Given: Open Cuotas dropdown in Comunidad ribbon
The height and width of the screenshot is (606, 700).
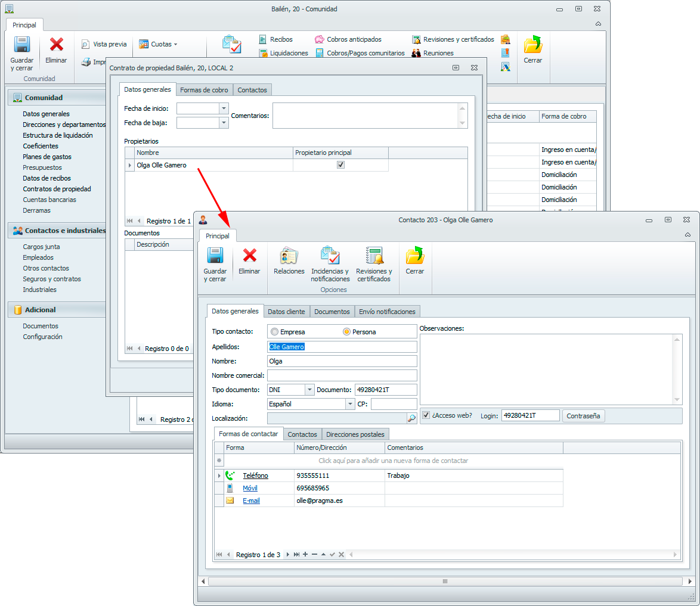Looking at the screenshot, I should 159,44.
